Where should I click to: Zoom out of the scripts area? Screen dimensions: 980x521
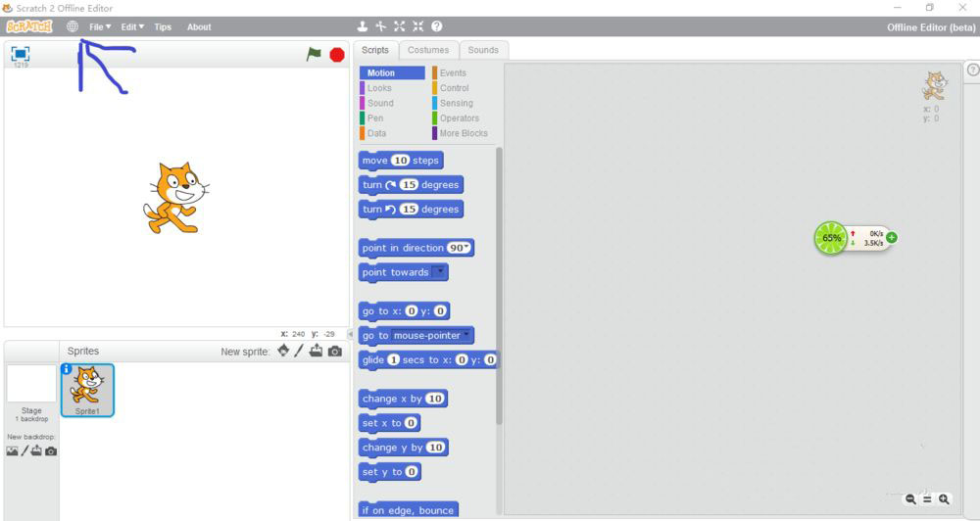coord(910,499)
